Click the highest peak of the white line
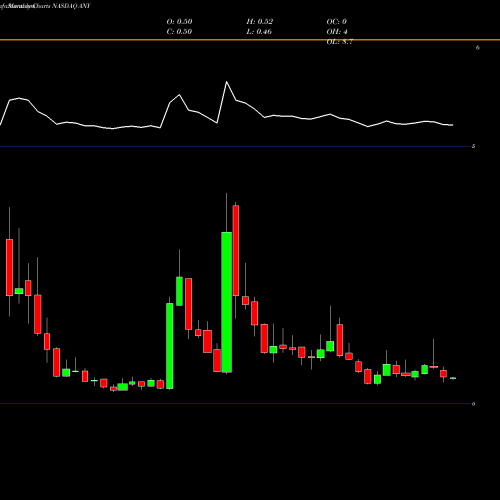The width and height of the screenshot is (500, 500). pos(227,82)
